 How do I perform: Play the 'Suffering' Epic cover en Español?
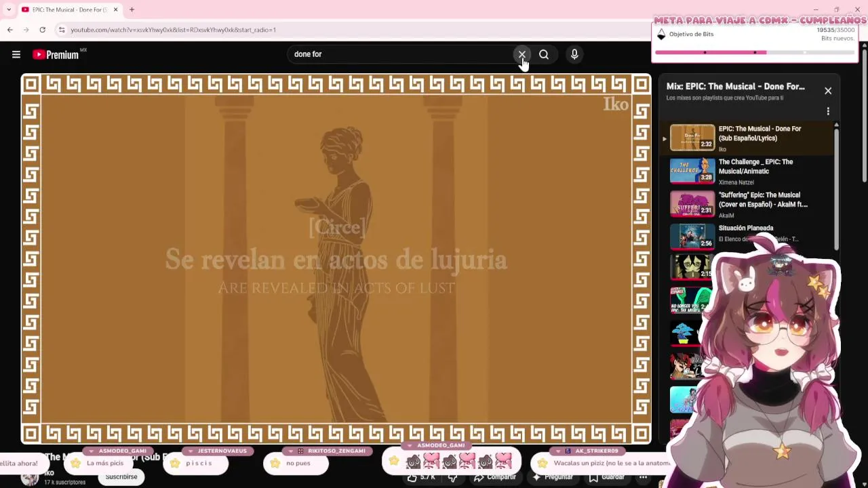pyautogui.click(x=763, y=200)
